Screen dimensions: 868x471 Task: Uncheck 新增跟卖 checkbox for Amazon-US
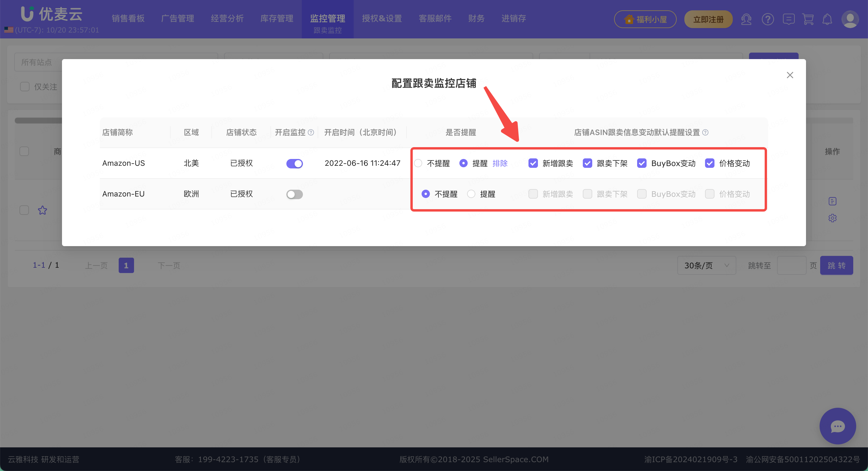pos(533,163)
